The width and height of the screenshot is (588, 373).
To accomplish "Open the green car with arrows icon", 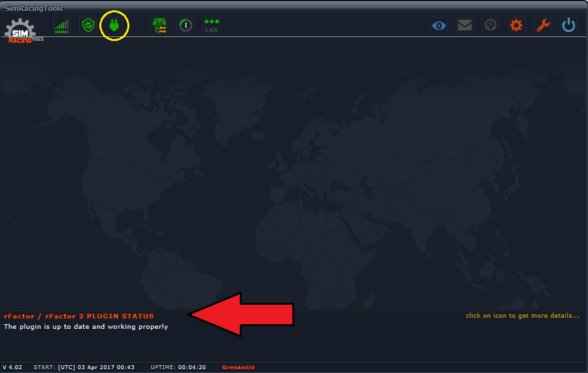I will [160, 26].
